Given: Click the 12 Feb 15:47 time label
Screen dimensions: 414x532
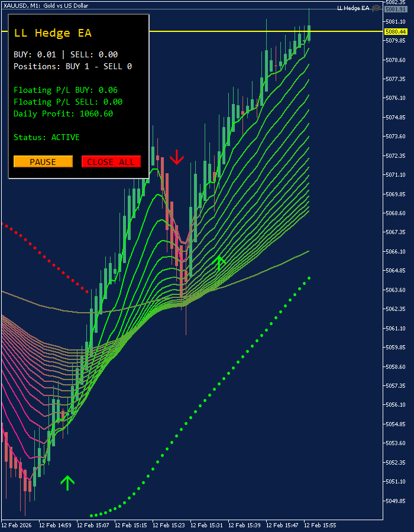Looking at the screenshot, I should coord(282,525).
